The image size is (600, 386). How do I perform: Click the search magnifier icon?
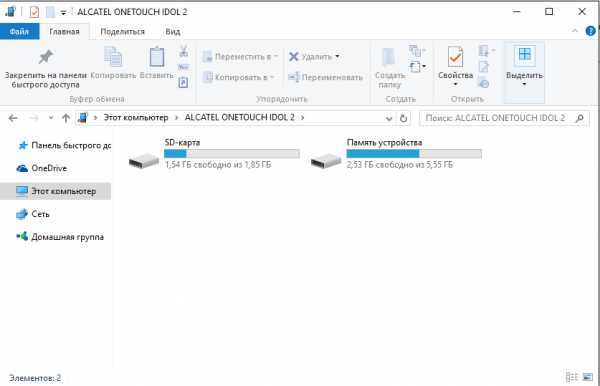click(580, 119)
